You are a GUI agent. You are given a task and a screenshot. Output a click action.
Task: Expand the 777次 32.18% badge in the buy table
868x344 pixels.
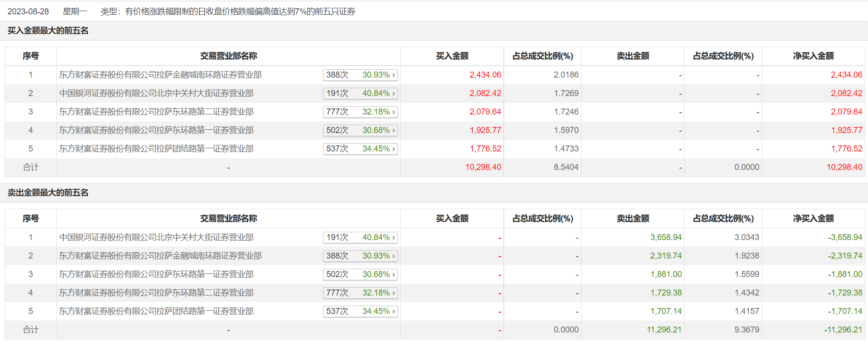pos(361,112)
